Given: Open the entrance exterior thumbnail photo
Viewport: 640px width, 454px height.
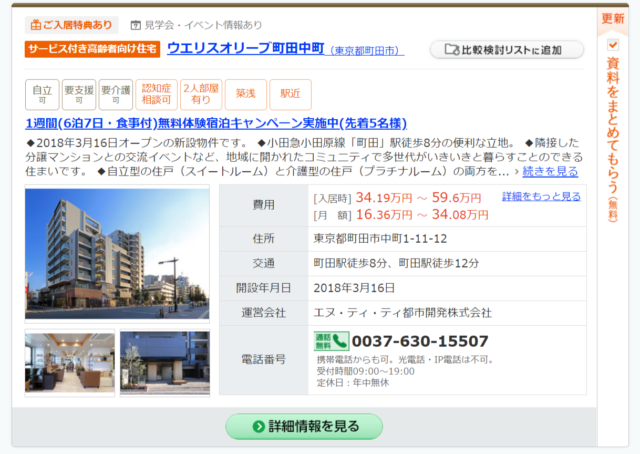Looking at the screenshot, I should click(x=165, y=363).
